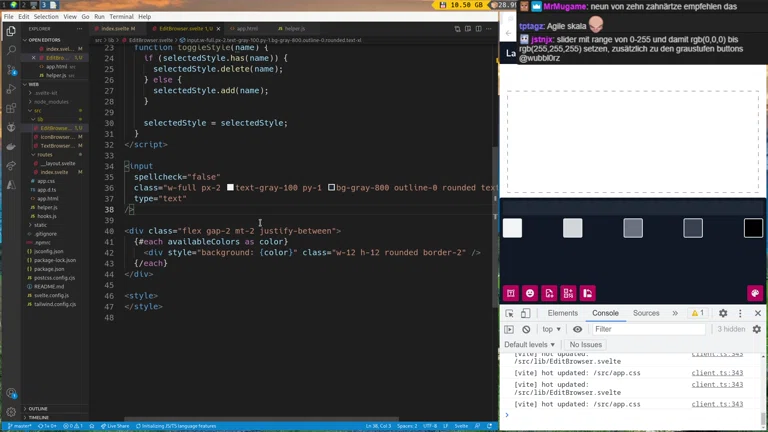Open the File menu
This screenshot has height=432, width=768.
point(9,17)
